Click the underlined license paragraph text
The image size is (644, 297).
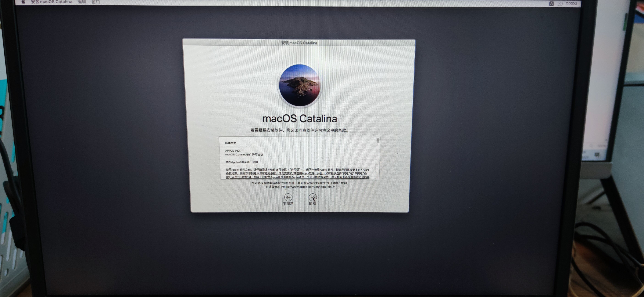click(297, 173)
